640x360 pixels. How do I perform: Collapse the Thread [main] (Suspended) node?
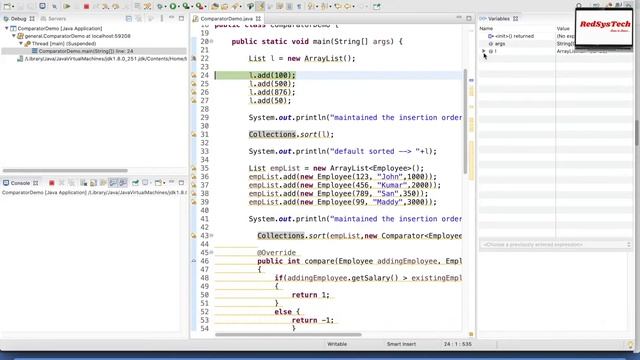(21, 43)
